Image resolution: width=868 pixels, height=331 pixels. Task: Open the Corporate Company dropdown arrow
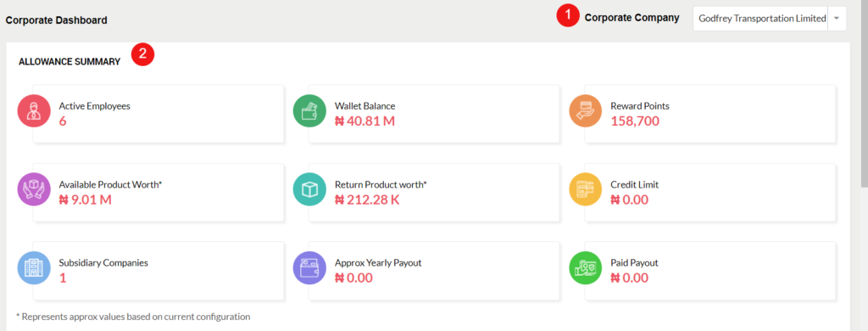click(x=837, y=19)
